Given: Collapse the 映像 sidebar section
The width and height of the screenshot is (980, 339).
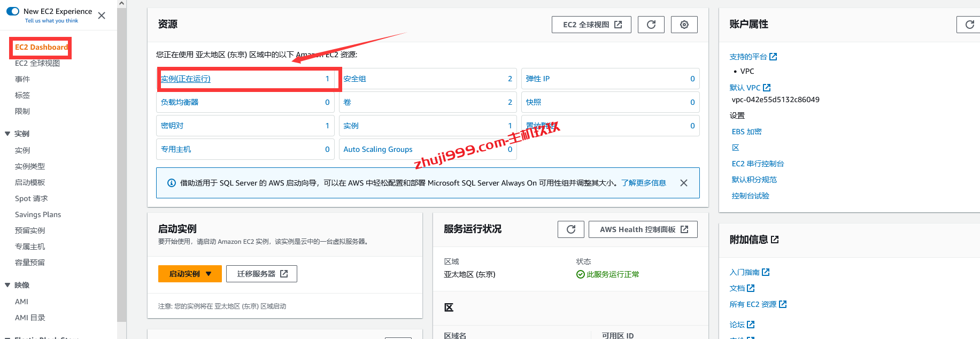Looking at the screenshot, I should [x=7, y=285].
